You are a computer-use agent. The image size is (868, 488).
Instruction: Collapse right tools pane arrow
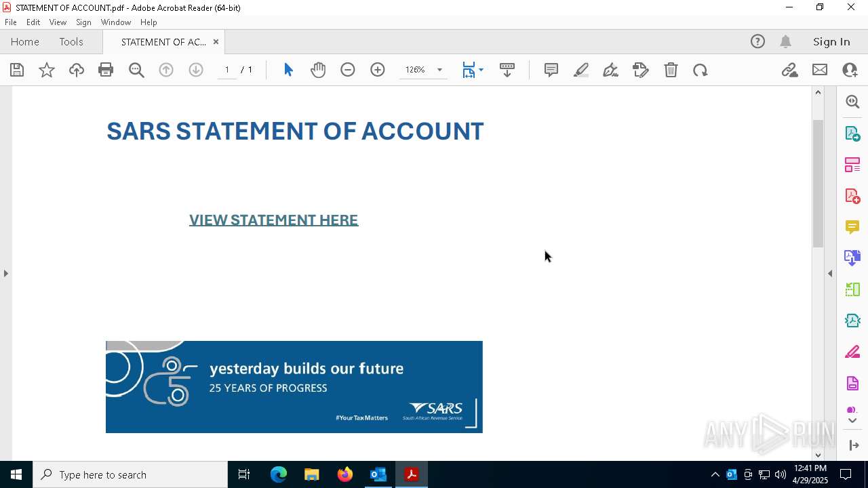pyautogui.click(x=830, y=273)
